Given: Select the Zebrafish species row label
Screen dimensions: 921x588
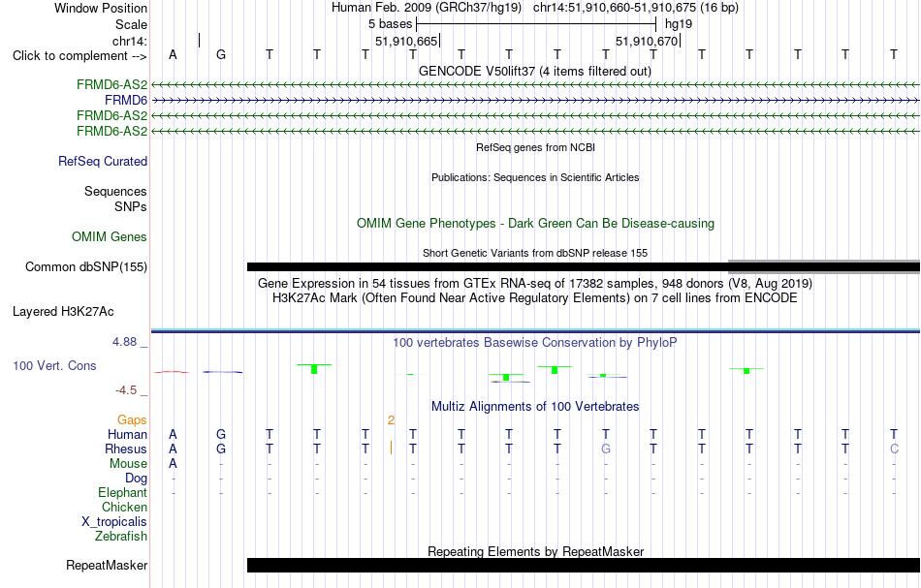Looking at the screenshot, I should (121, 537).
